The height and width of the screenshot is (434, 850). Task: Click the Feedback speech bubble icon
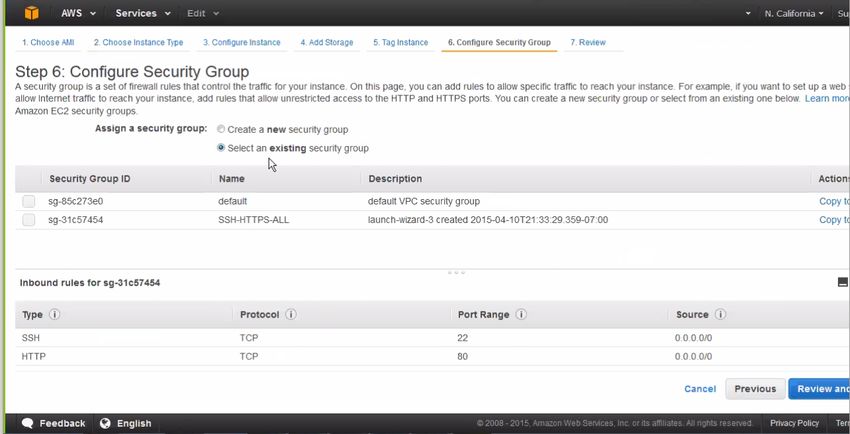click(28, 423)
